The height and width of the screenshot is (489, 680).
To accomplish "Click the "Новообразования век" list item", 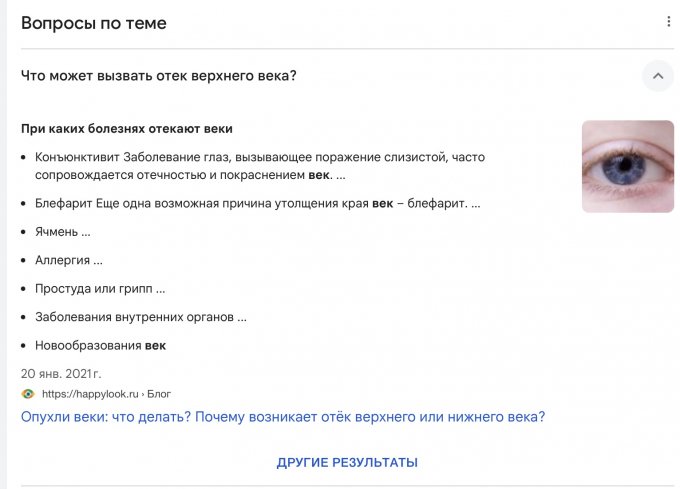I will click(x=100, y=346).
